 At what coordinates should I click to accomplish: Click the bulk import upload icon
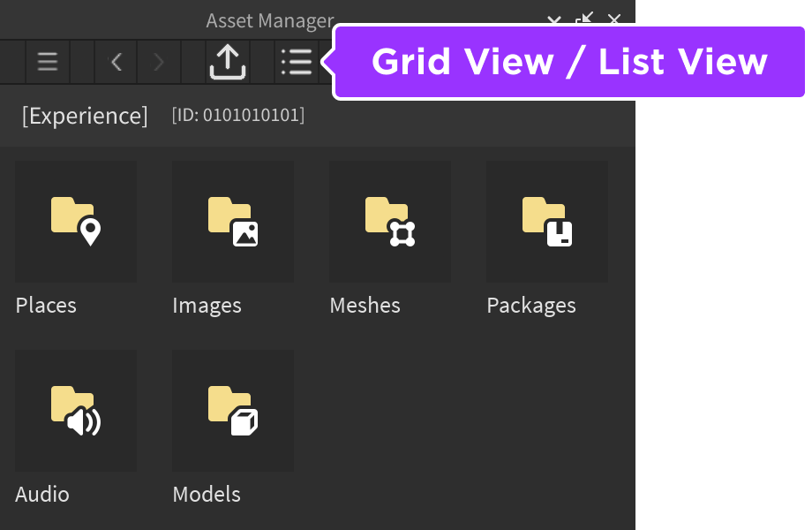227,62
